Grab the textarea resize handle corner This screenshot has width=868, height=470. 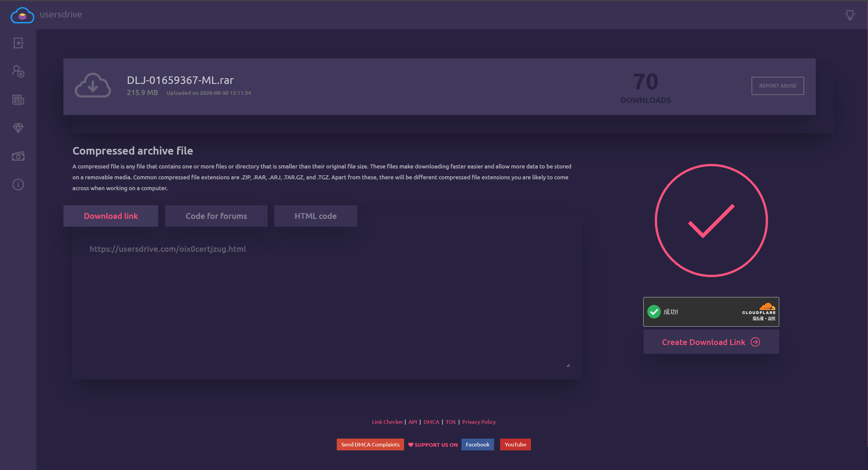tap(568, 365)
